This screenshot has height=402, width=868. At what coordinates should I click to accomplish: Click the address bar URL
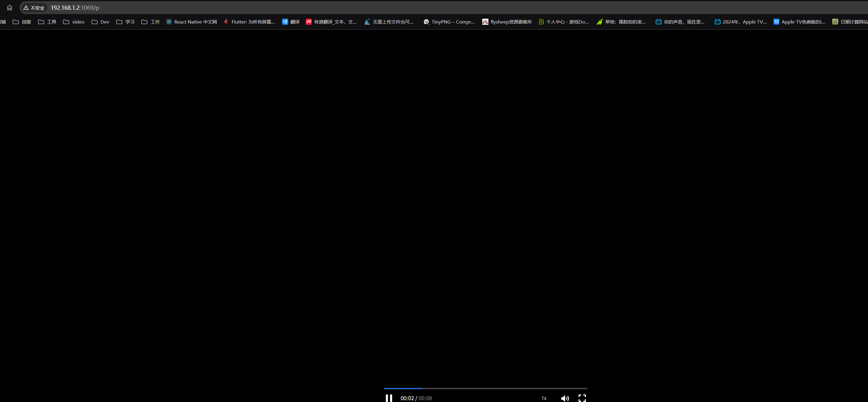pyautogui.click(x=75, y=8)
